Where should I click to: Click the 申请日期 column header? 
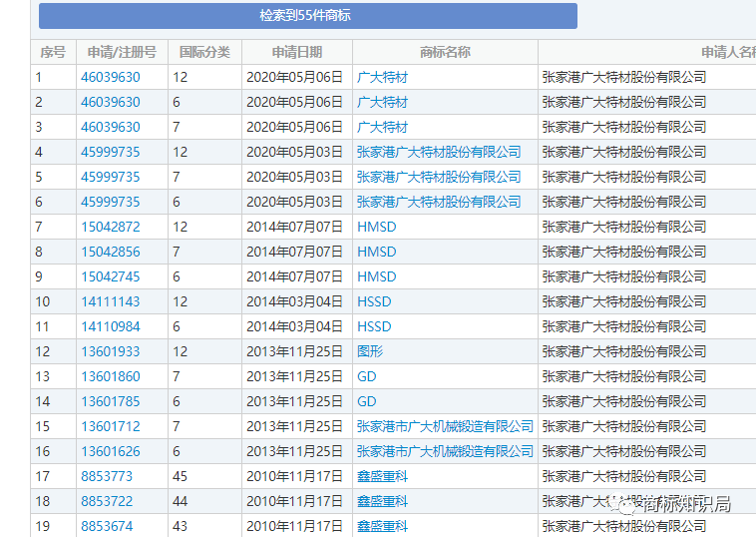296,52
